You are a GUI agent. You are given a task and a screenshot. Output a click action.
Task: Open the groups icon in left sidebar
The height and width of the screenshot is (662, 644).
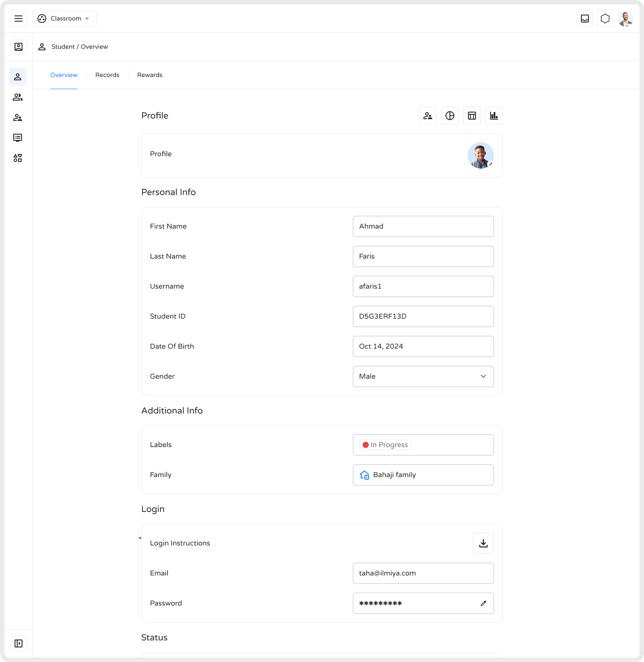[x=18, y=97]
